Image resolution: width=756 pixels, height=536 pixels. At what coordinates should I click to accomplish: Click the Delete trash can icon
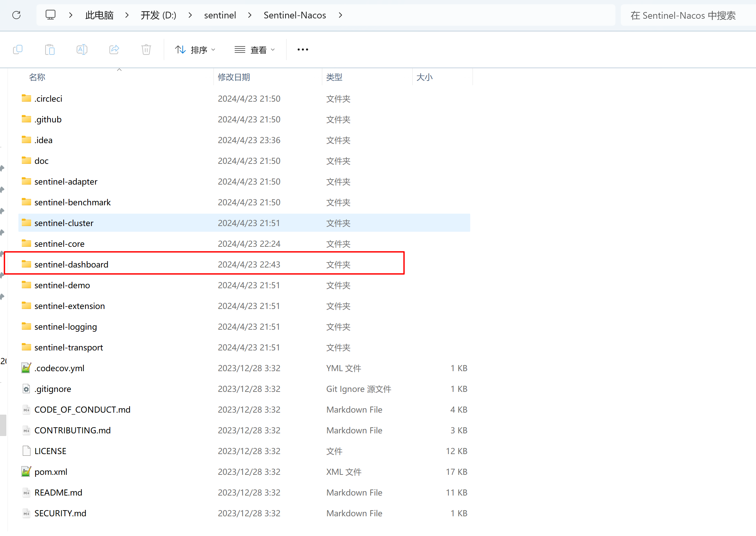point(146,49)
